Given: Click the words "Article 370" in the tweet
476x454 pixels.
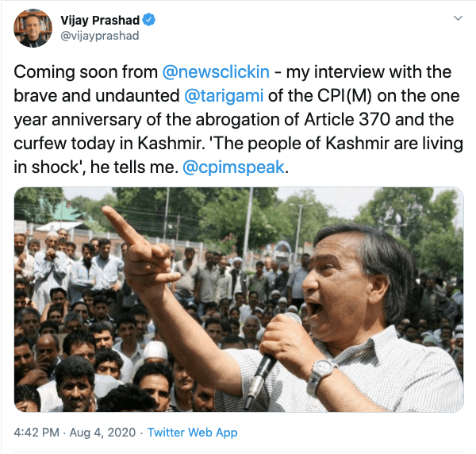Looking at the screenshot, I should 347,119.
